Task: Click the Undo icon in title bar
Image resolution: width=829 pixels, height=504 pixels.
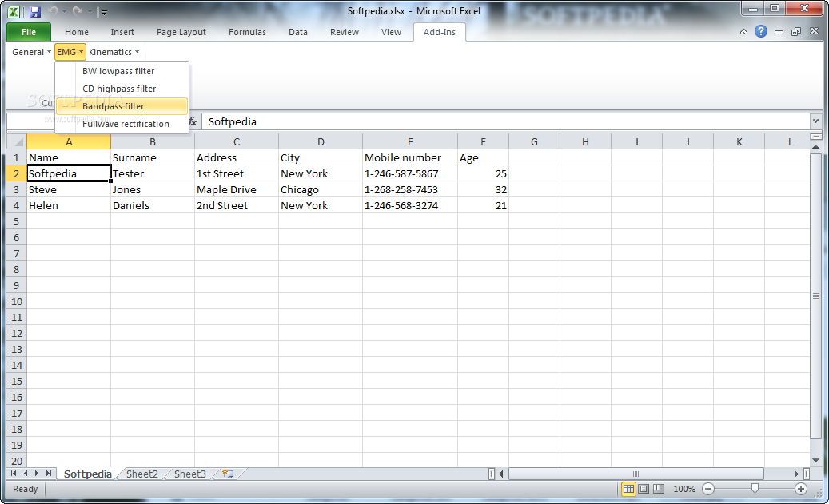Action: 53,11
